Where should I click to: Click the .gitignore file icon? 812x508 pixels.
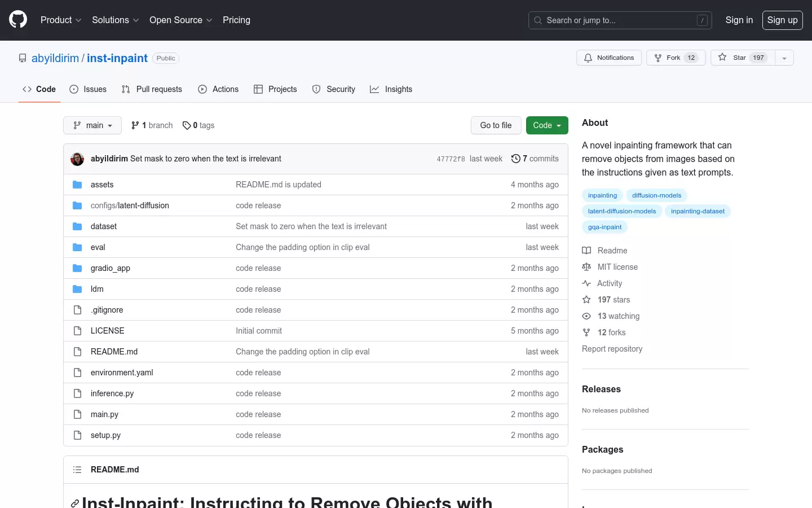click(x=77, y=310)
